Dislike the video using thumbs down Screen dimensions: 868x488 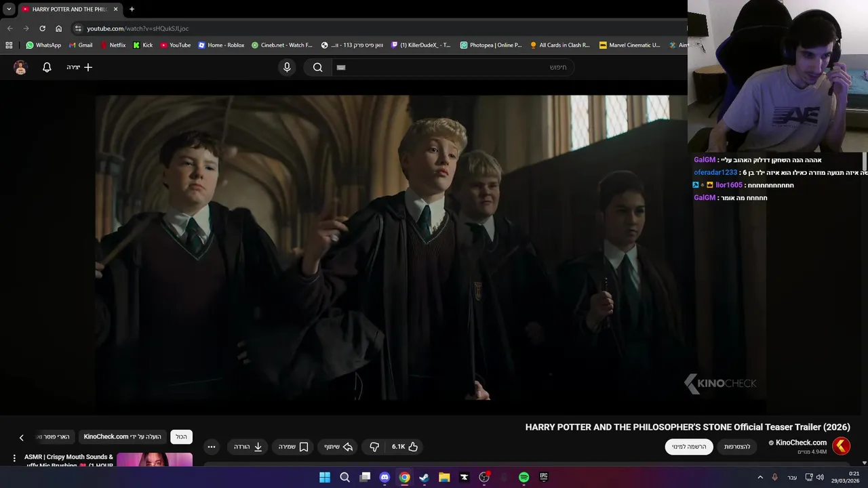coord(374,447)
